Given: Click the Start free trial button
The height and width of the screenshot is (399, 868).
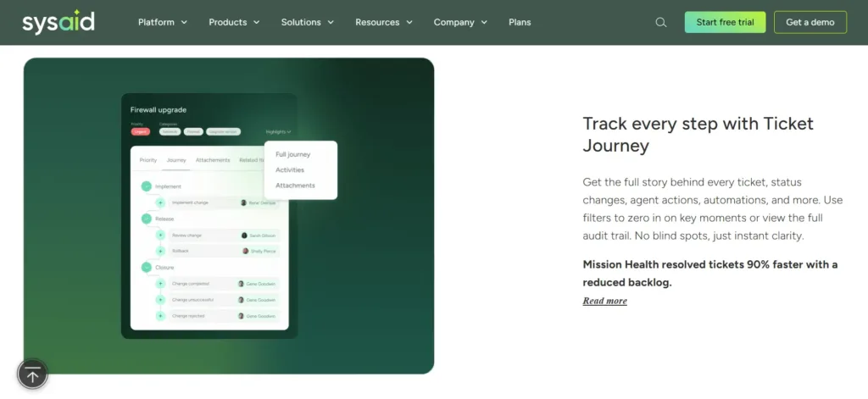Looking at the screenshot, I should pyautogui.click(x=726, y=22).
